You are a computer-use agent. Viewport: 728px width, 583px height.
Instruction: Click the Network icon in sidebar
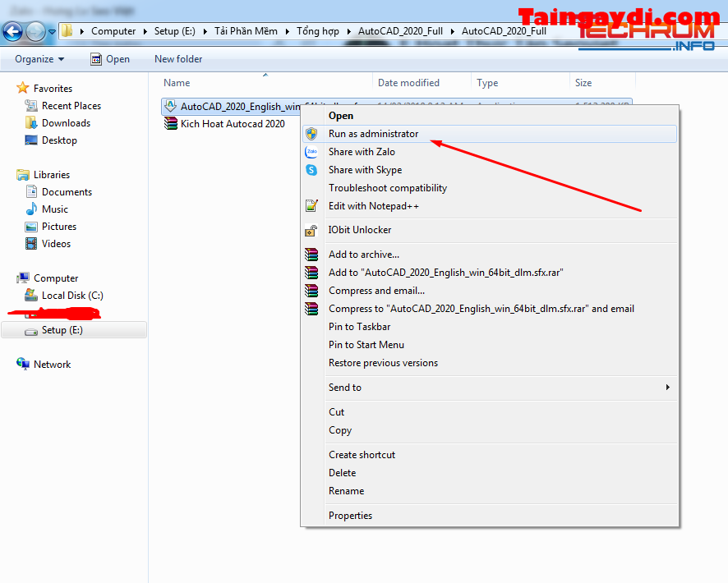tap(23, 364)
